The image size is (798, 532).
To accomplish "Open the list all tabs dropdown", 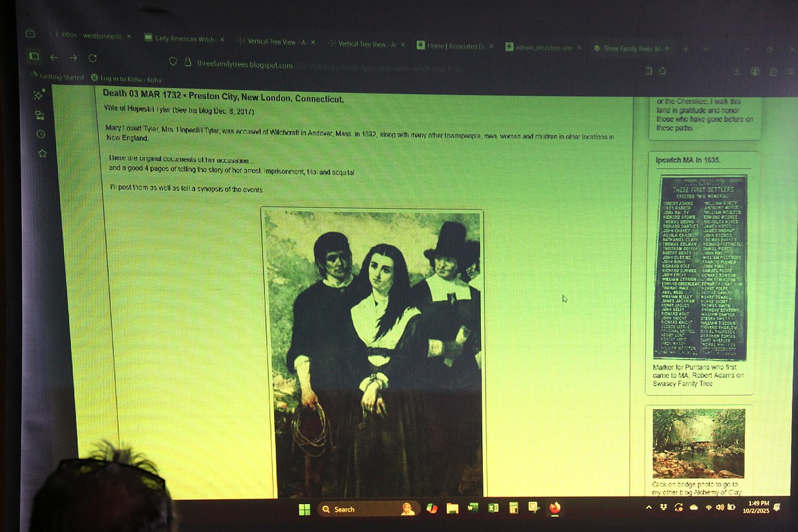I will pos(705,49).
